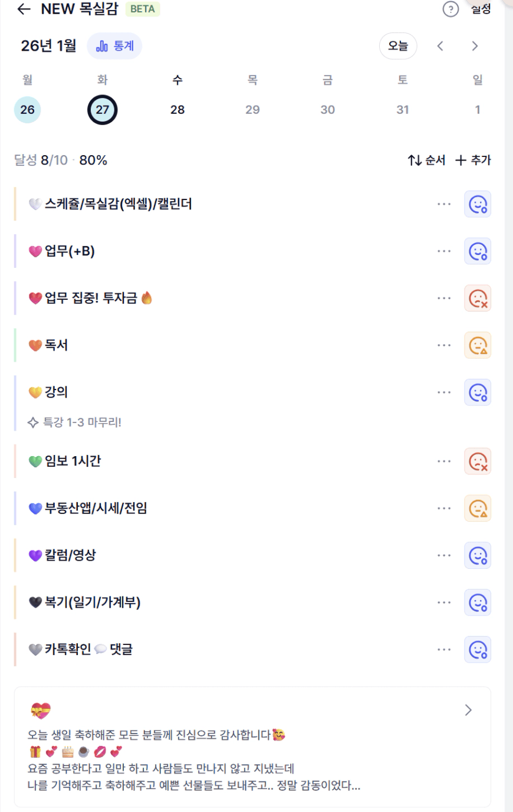This screenshot has width=513, height=812.
Task: Go to previous week arrow
Action: pyautogui.click(x=440, y=46)
